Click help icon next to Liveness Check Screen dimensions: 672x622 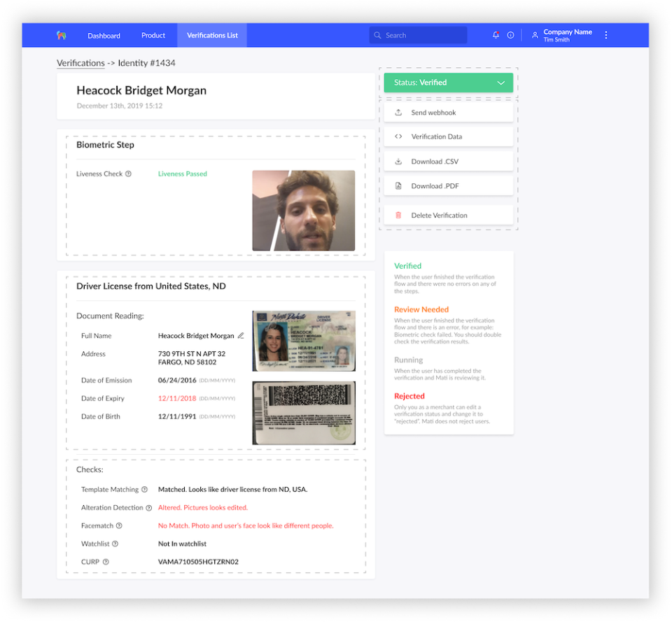pos(128,174)
